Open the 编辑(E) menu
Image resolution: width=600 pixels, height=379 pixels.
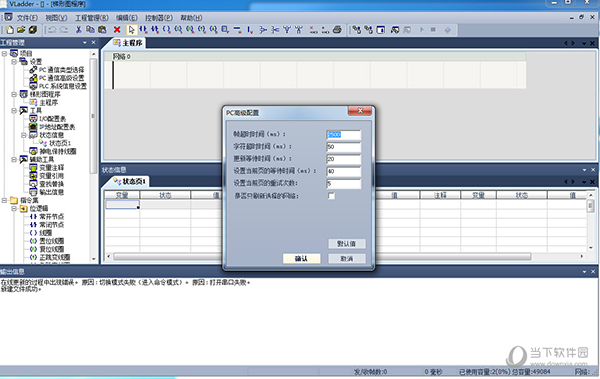coord(127,18)
